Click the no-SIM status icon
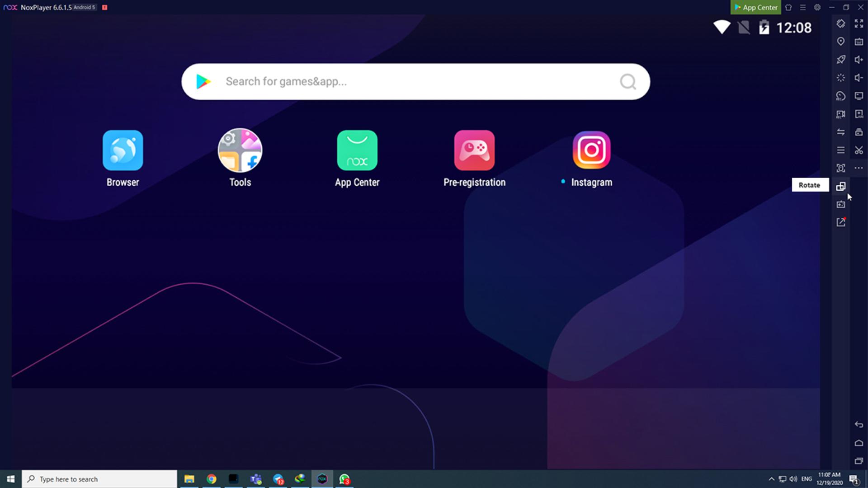Viewport: 868px width, 488px height. click(x=744, y=28)
